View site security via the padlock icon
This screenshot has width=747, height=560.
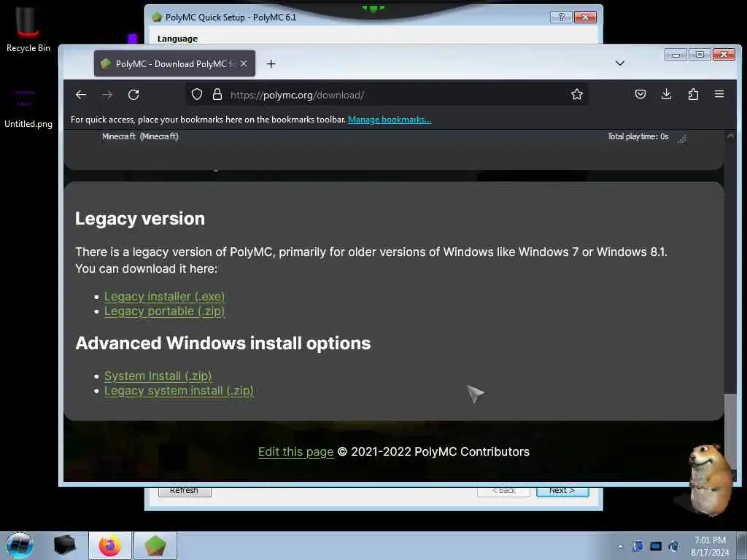(x=217, y=94)
